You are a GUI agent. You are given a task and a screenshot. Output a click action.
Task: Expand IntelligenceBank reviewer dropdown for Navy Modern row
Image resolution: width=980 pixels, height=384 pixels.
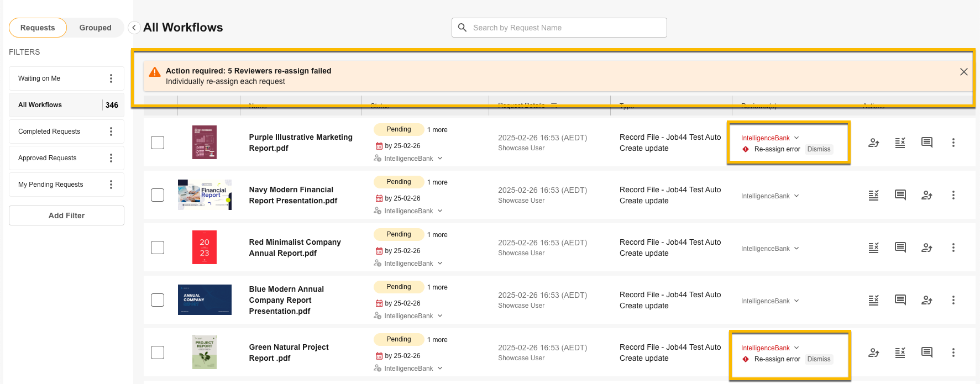point(796,196)
